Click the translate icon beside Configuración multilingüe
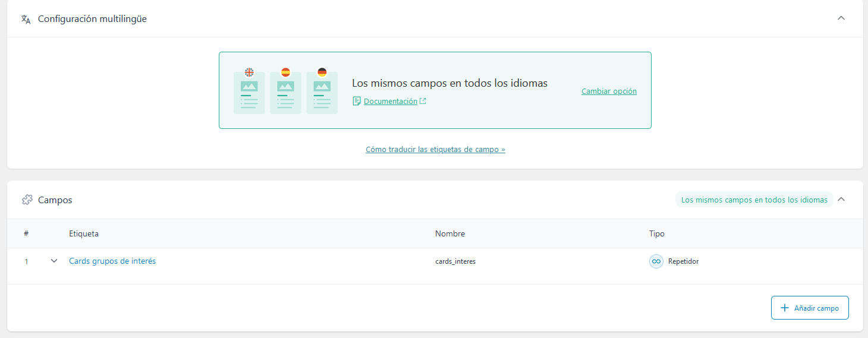The height and width of the screenshot is (338, 868). pyautogui.click(x=26, y=19)
